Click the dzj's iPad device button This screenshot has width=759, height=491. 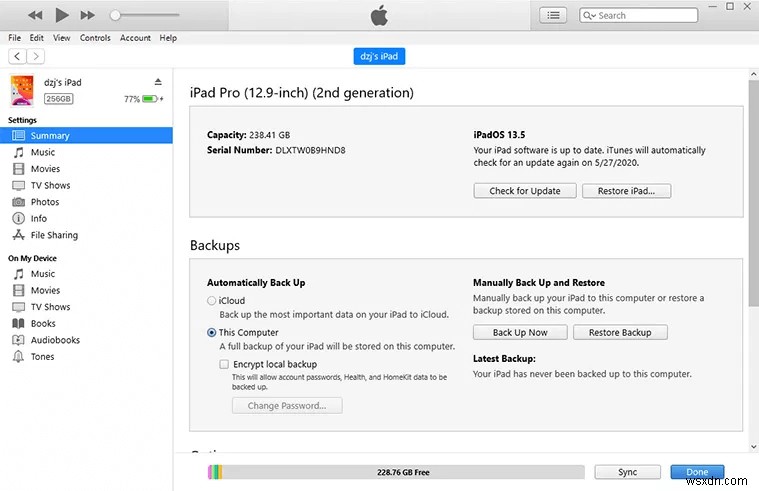(379, 56)
